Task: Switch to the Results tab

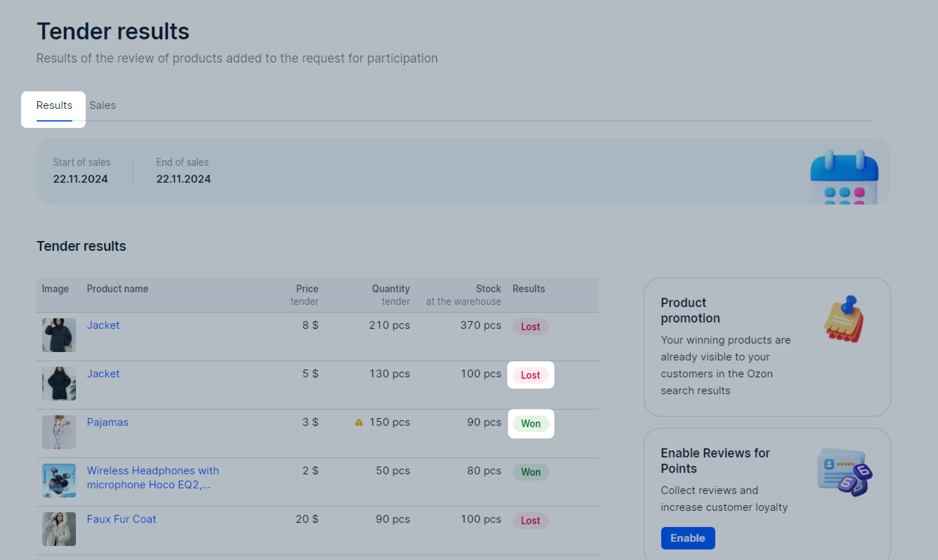Action: pyautogui.click(x=54, y=105)
